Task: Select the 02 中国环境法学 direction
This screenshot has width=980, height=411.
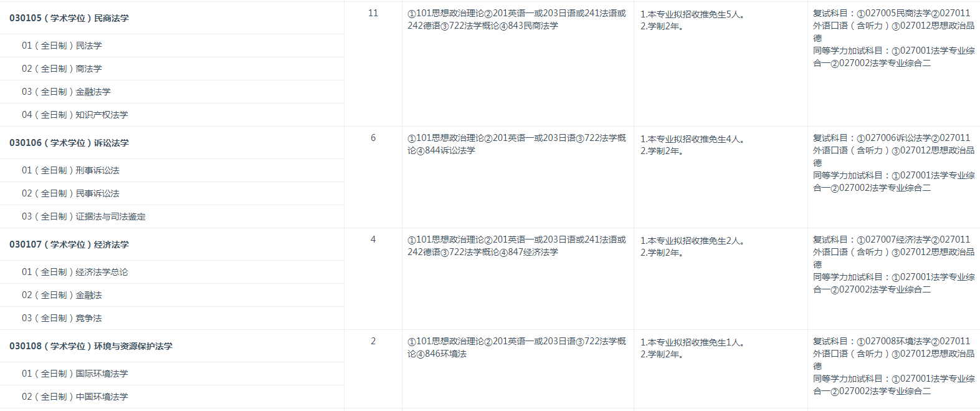Action: pyautogui.click(x=75, y=397)
